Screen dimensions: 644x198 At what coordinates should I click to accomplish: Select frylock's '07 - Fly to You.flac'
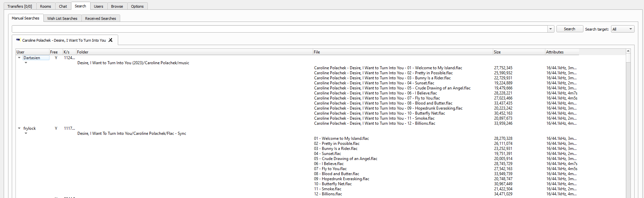[x=330, y=169]
